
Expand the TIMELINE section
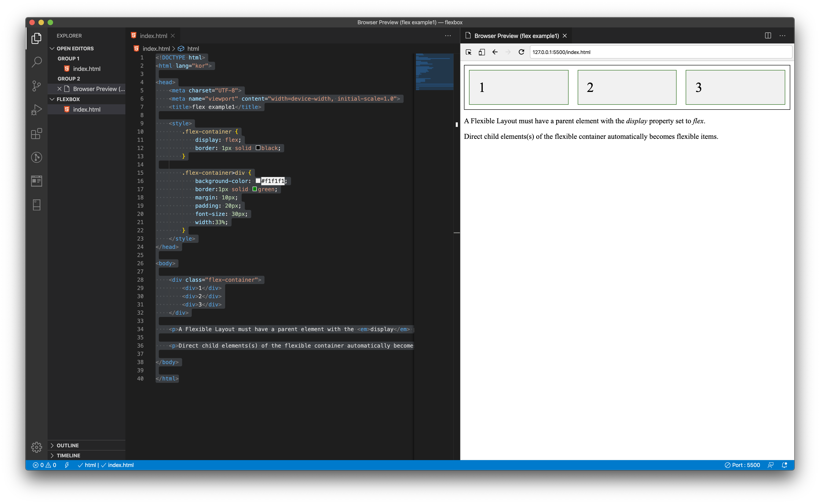(x=68, y=455)
